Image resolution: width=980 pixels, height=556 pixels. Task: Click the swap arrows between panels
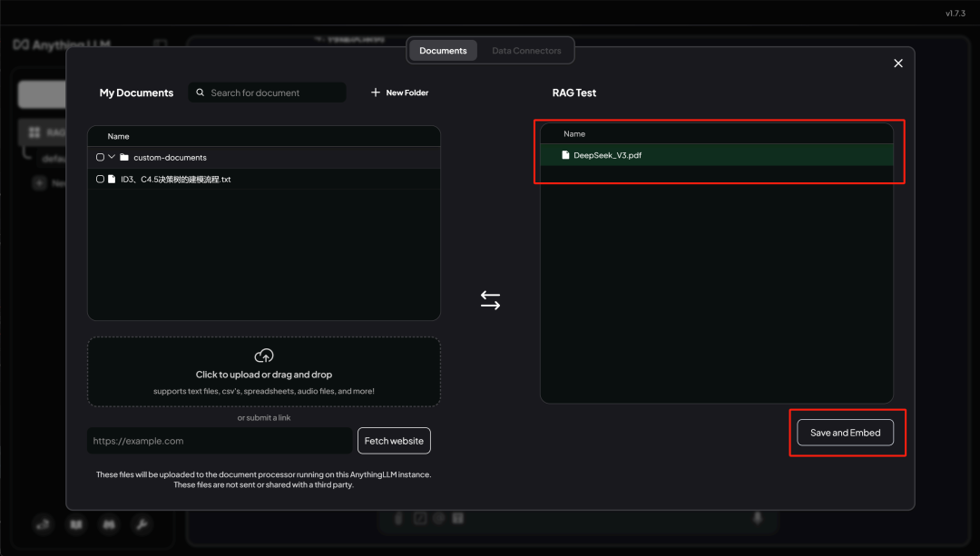pos(490,300)
